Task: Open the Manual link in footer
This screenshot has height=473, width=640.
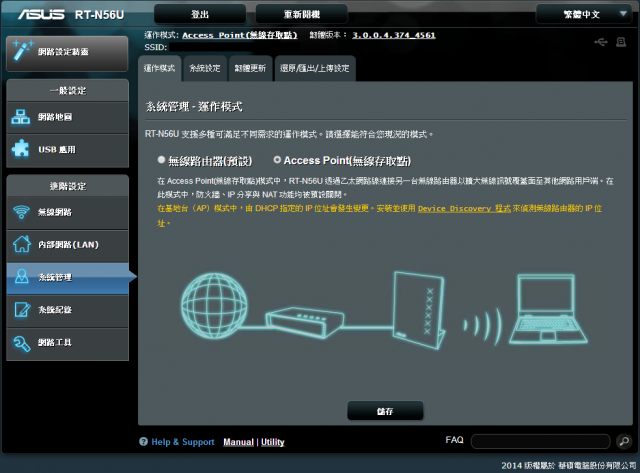Action: point(238,442)
